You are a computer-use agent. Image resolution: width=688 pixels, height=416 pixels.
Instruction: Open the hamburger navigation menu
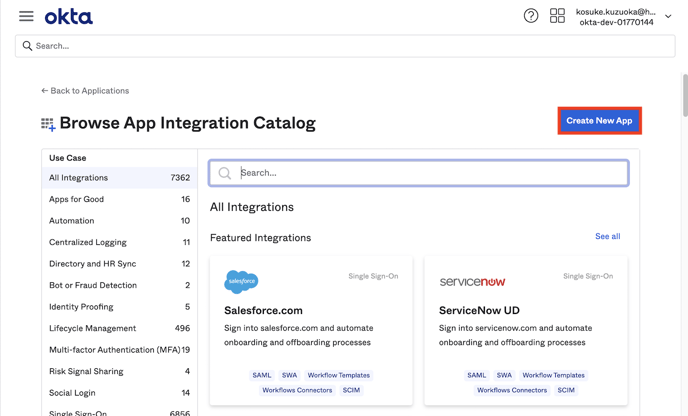pyautogui.click(x=26, y=16)
